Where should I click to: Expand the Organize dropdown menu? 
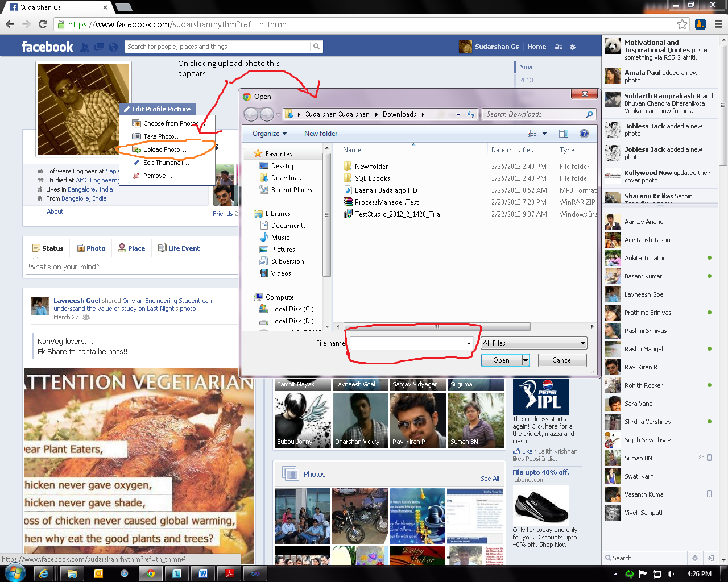coord(270,134)
